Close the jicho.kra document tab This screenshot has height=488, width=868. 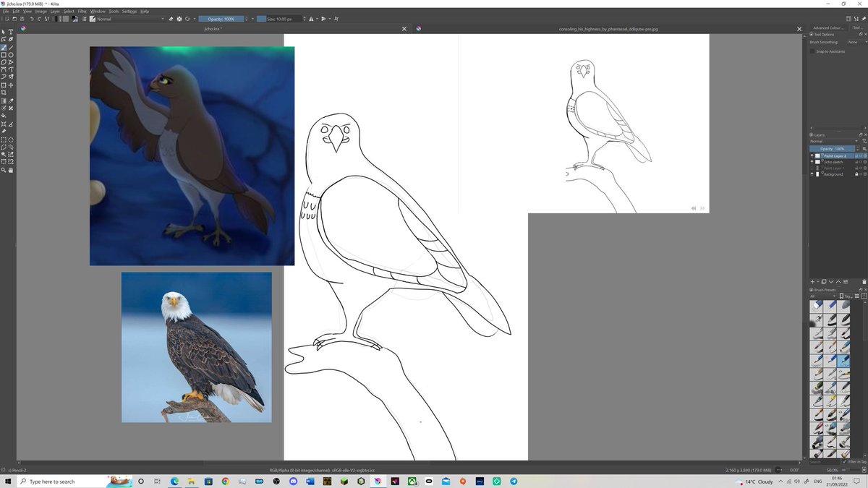pos(404,29)
